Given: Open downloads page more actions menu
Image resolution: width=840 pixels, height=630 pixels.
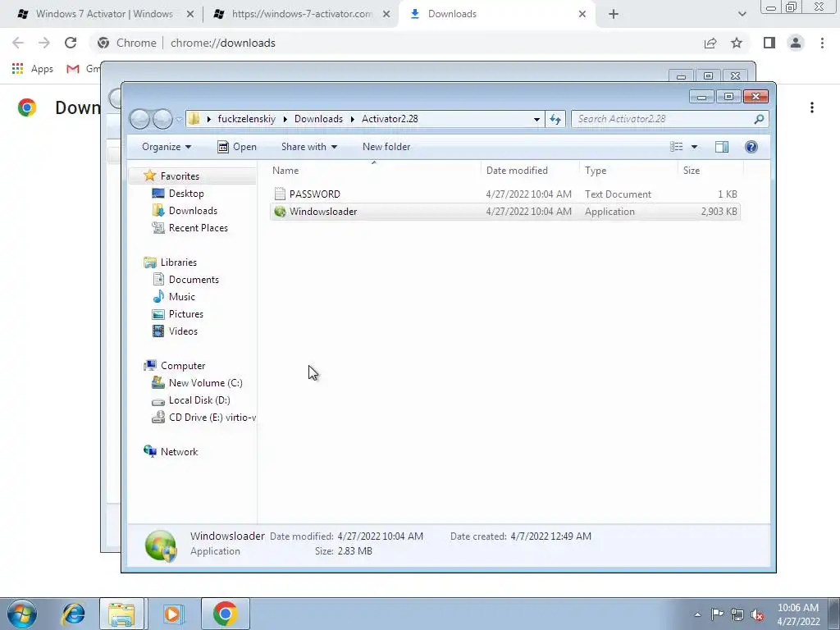Looking at the screenshot, I should pos(811,107).
